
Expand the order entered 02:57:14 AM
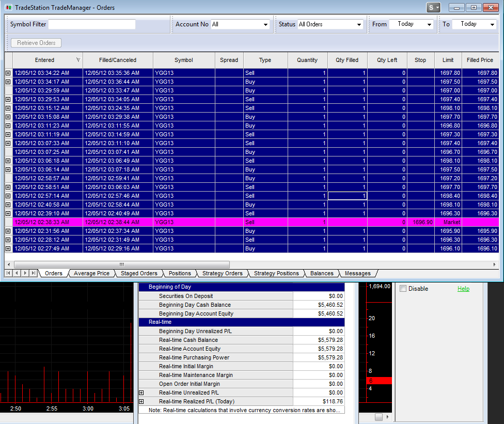click(8, 196)
